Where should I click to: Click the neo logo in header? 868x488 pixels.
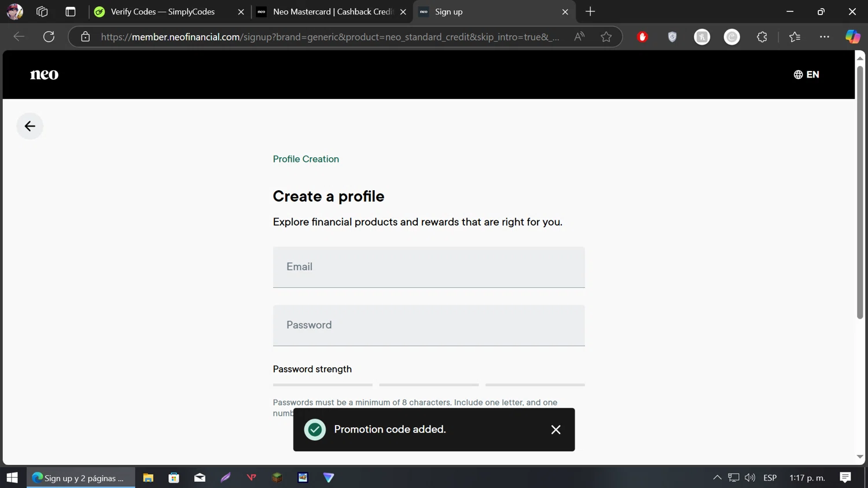44,75
